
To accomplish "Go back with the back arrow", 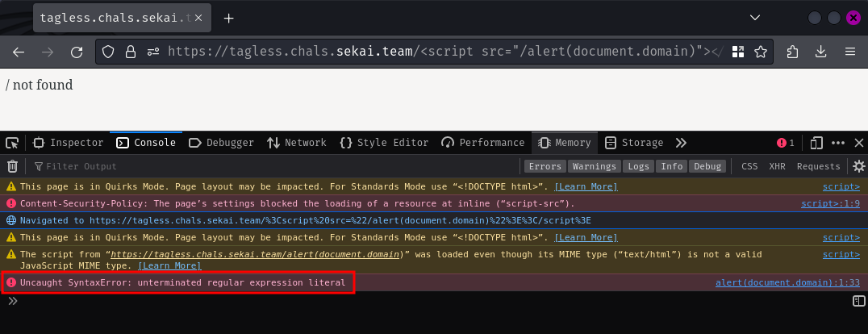I will click(19, 52).
